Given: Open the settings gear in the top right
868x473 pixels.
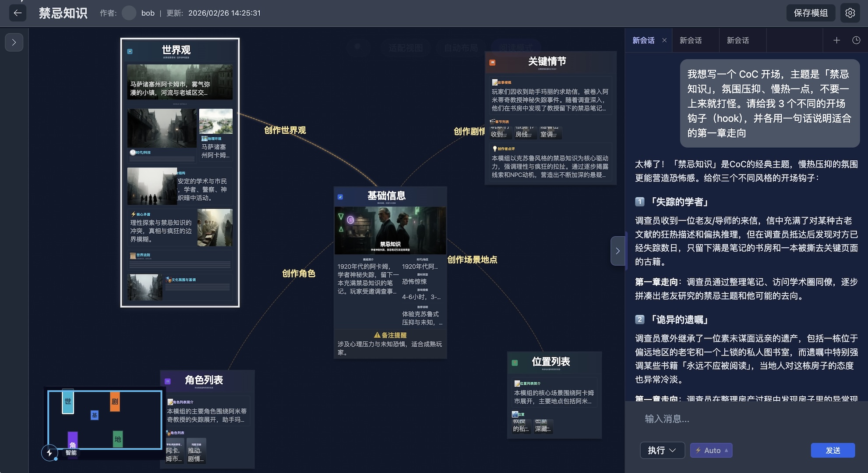Looking at the screenshot, I should click(x=850, y=13).
